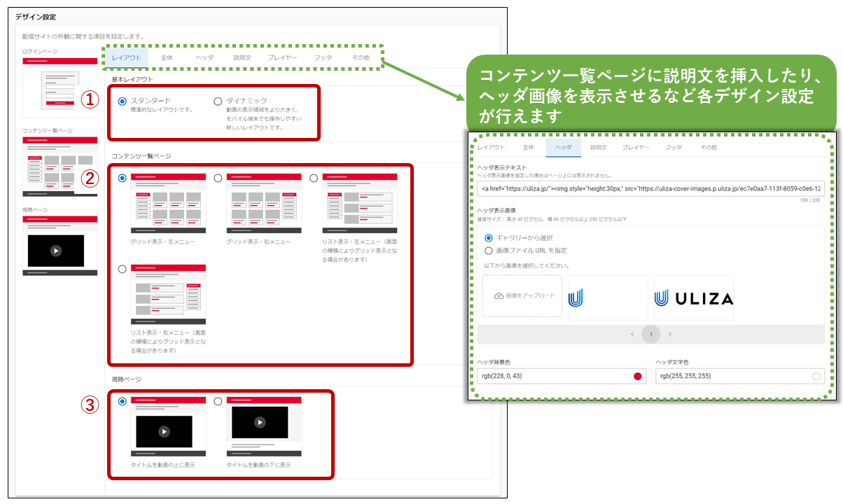Select the ULIZA U-mark only image

(x=608, y=297)
